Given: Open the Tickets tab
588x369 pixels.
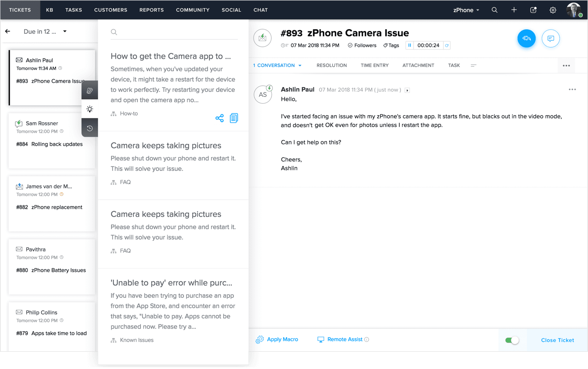Looking at the screenshot, I should [20, 10].
